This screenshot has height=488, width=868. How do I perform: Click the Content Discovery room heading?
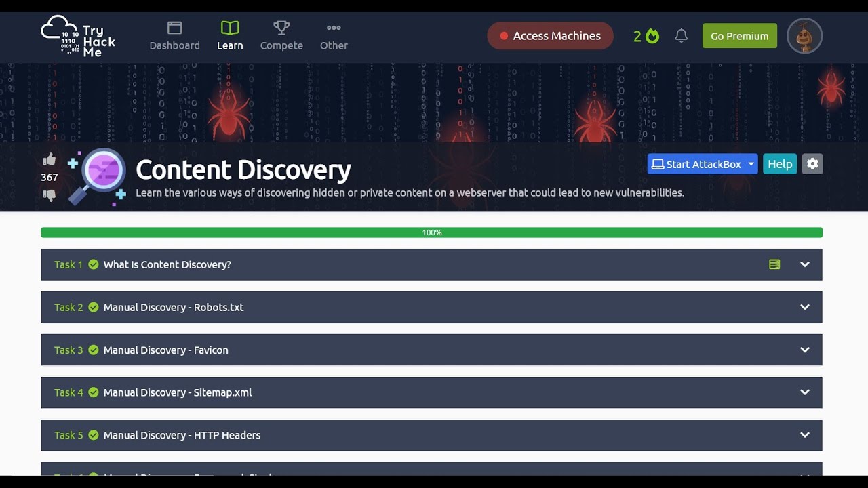[243, 169]
